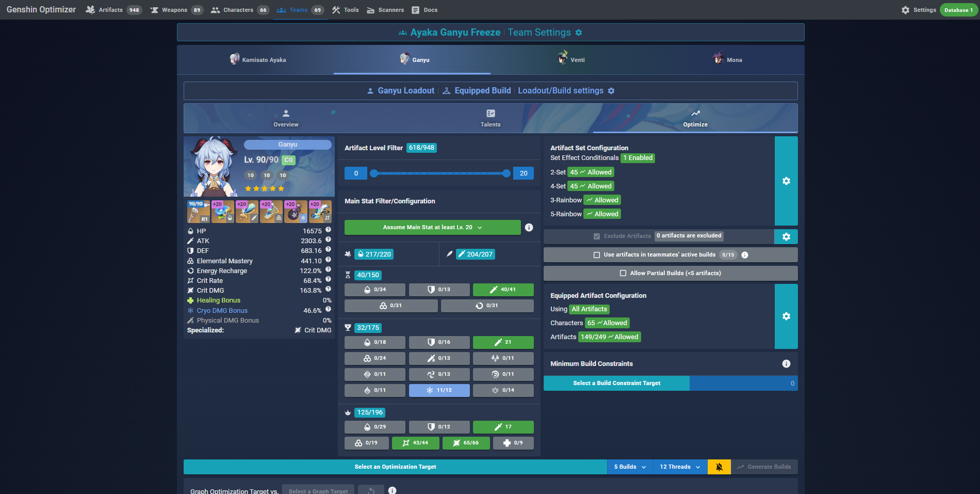This screenshot has height=494, width=980.
Task: Open Equipped Artifact Configuration gear settings
Action: pyautogui.click(x=786, y=316)
